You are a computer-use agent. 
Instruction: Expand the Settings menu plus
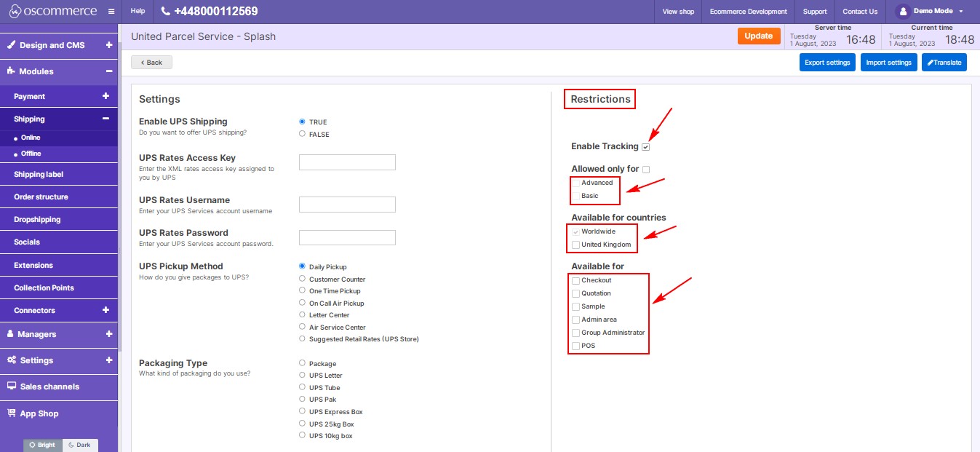tap(108, 360)
